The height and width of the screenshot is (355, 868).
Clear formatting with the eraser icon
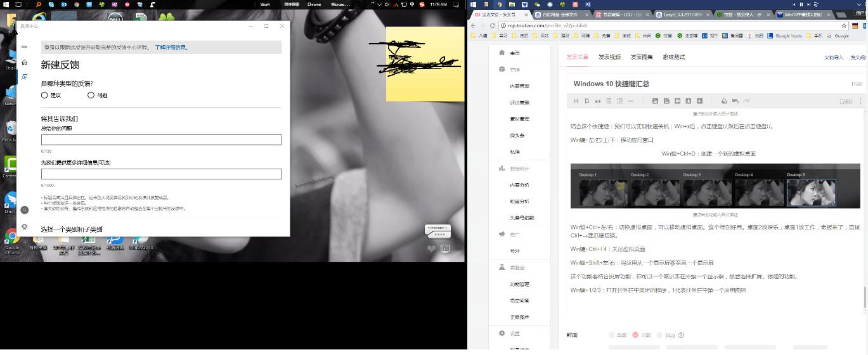(724, 101)
